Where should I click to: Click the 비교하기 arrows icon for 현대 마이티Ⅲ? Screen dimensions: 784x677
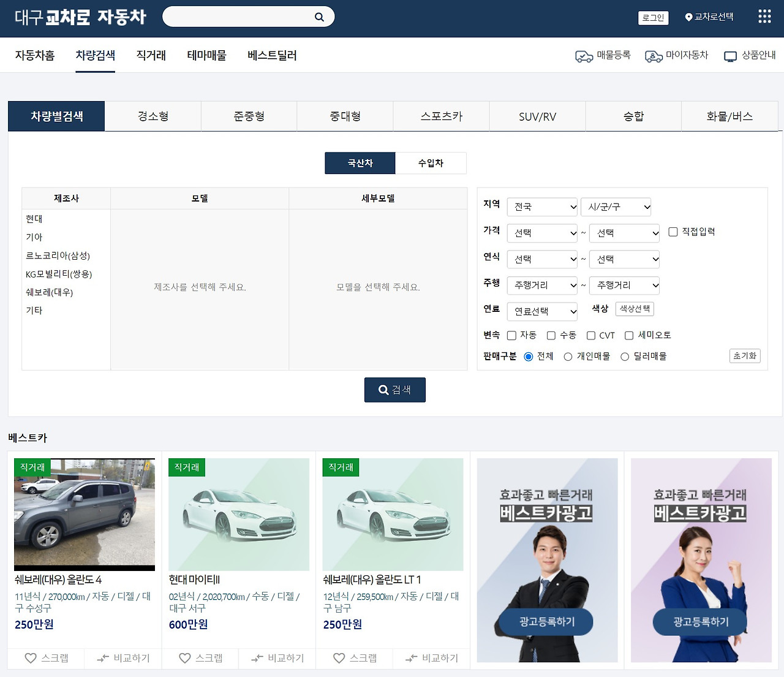click(x=257, y=658)
